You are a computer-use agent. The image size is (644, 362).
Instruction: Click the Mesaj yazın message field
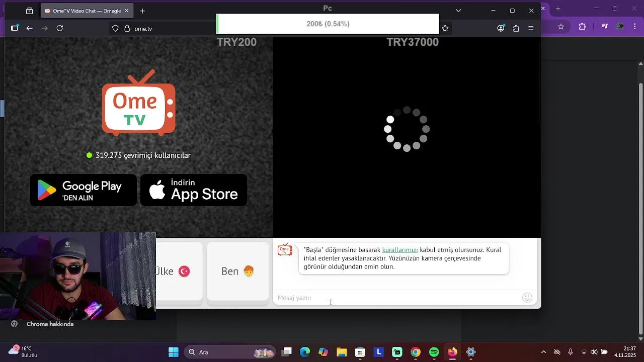(397, 298)
